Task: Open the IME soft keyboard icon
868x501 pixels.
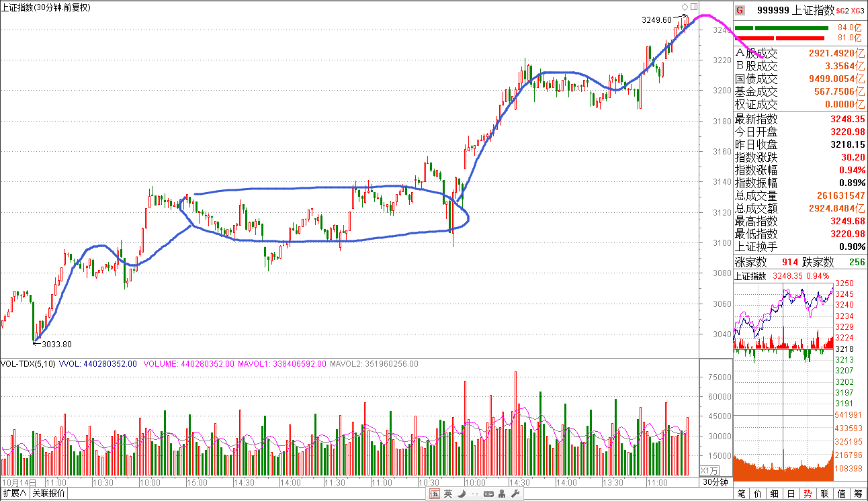Action: 488,494
